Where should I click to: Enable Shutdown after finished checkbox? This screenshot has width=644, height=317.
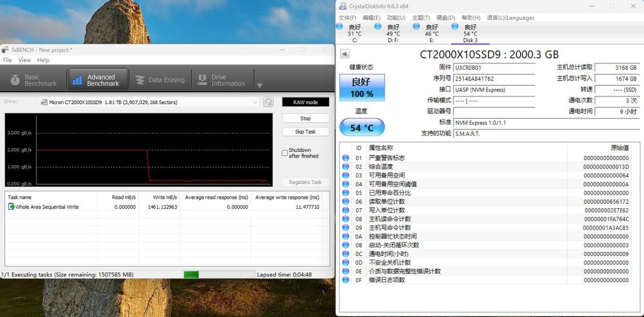click(x=285, y=153)
